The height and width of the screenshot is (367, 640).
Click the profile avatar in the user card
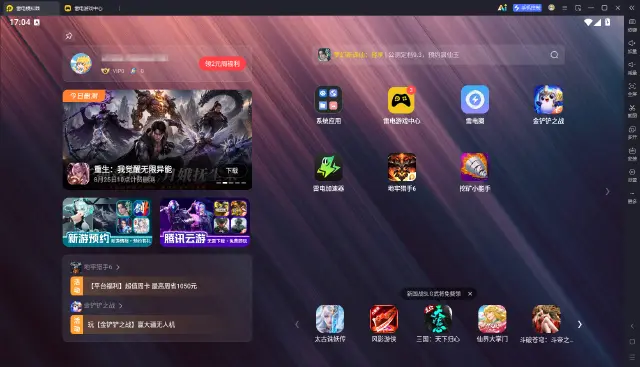pos(81,63)
